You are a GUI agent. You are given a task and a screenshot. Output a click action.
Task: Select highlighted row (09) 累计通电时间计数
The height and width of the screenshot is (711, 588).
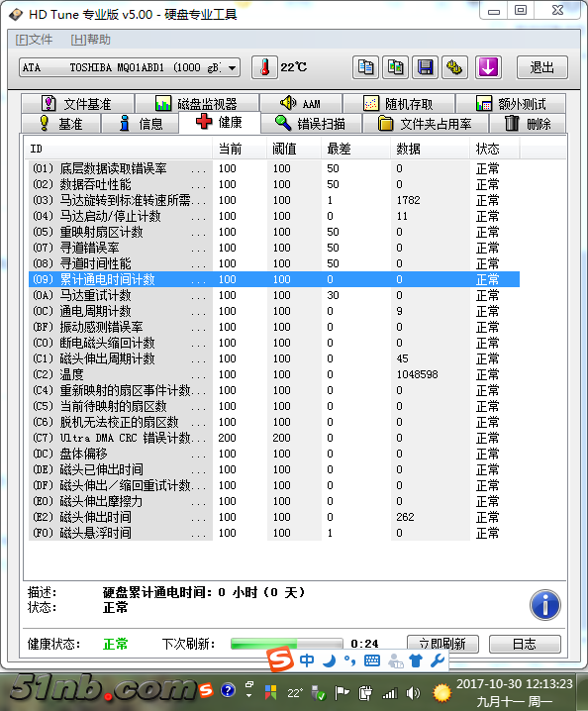(274, 279)
